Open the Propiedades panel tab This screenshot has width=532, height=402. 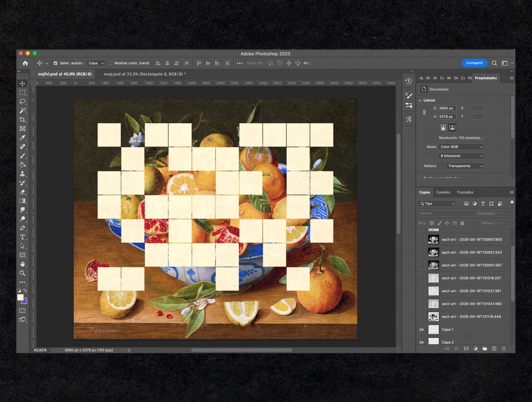point(486,78)
